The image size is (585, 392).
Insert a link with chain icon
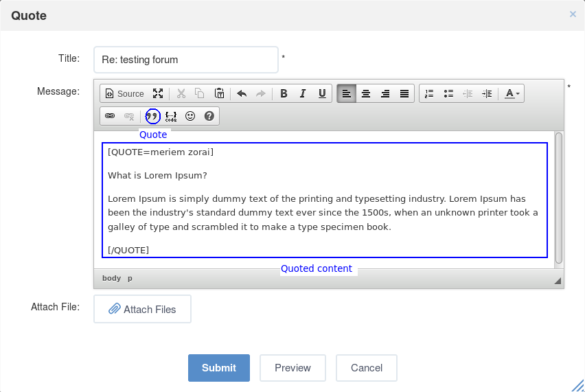(x=110, y=116)
